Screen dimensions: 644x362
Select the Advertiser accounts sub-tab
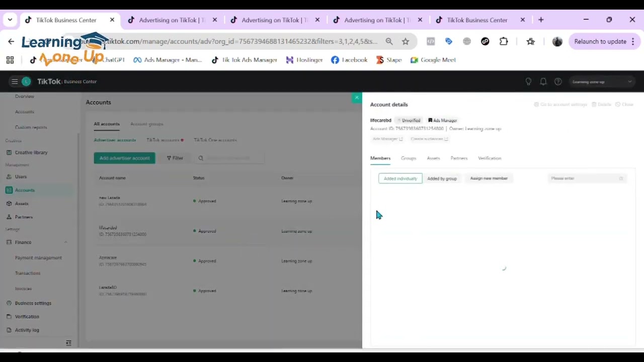click(x=115, y=140)
